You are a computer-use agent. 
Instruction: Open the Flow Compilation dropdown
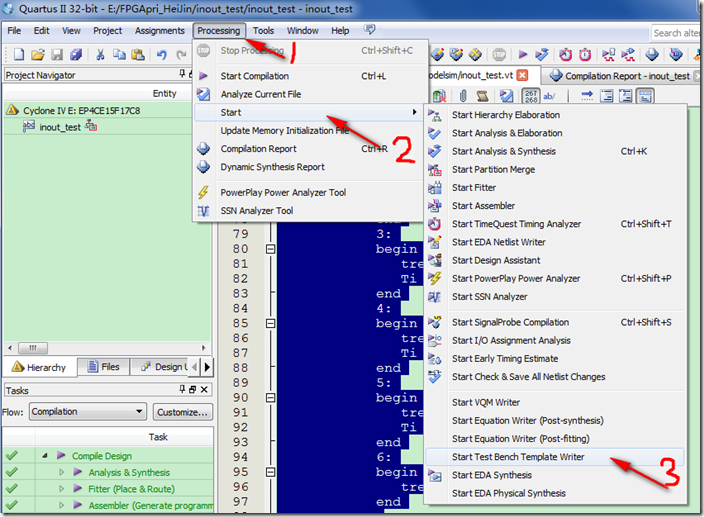(x=139, y=412)
